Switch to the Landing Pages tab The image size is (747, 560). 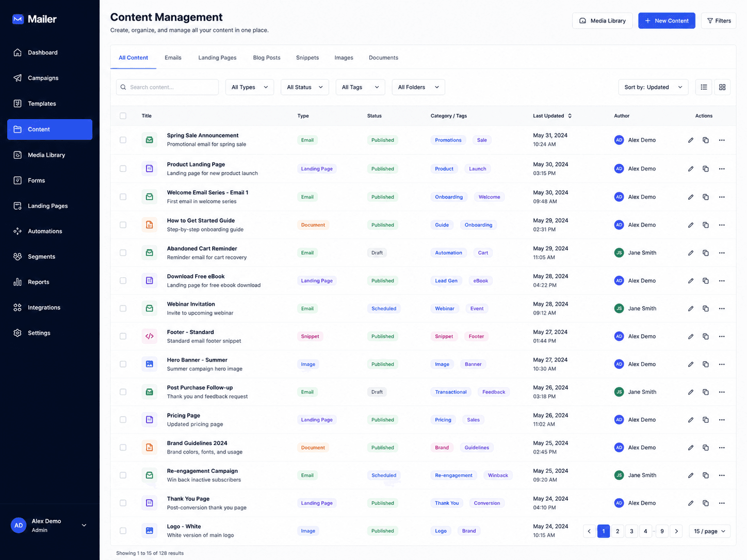coord(217,58)
